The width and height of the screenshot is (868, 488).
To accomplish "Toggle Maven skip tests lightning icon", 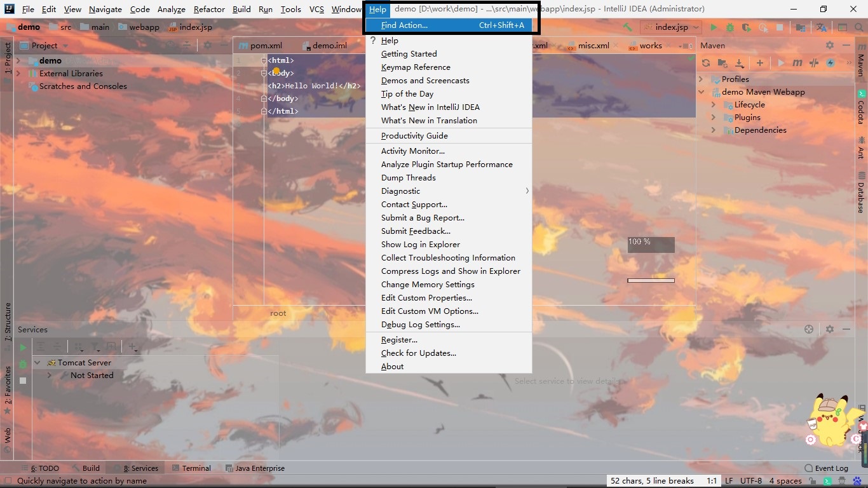I will click(830, 63).
